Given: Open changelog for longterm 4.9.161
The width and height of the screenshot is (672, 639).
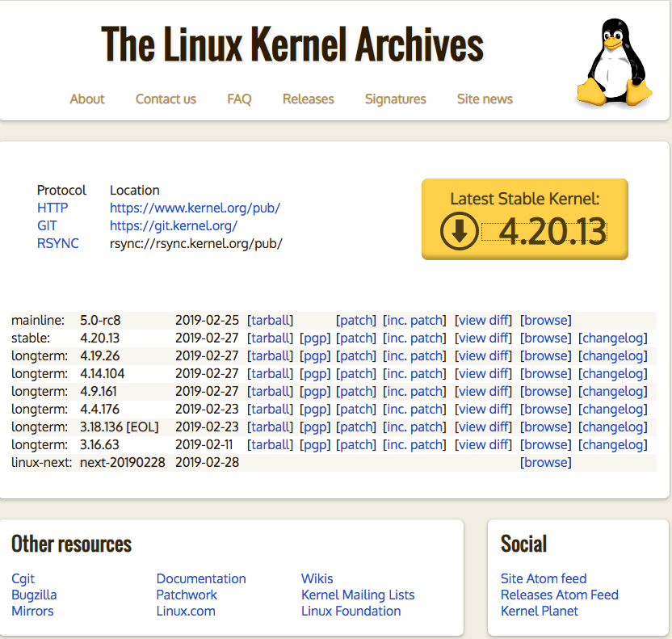Looking at the screenshot, I should [x=613, y=391].
